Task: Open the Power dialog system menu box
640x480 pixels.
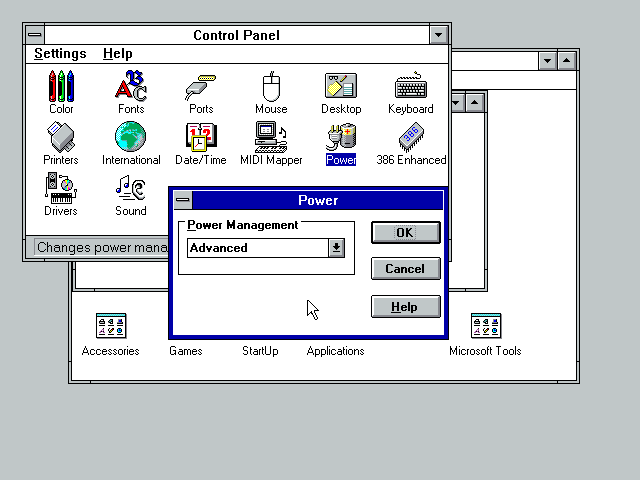Action: (x=182, y=200)
